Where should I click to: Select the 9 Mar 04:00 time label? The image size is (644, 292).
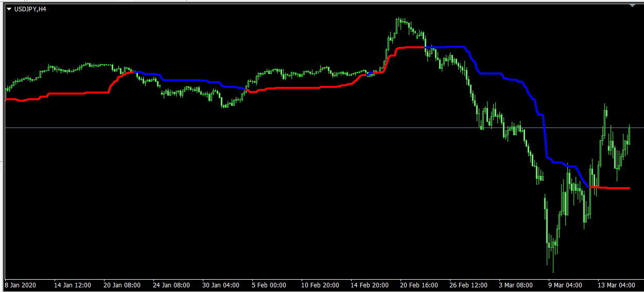point(566,285)
